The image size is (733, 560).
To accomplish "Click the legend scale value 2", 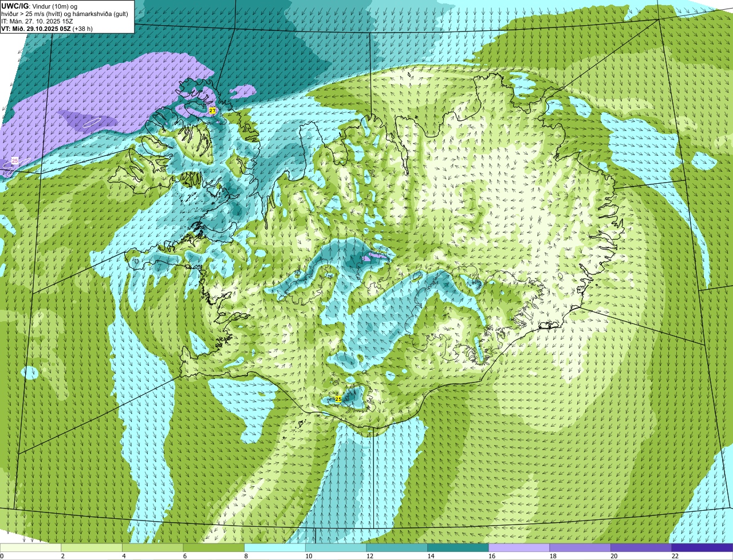I will (62, 556).
